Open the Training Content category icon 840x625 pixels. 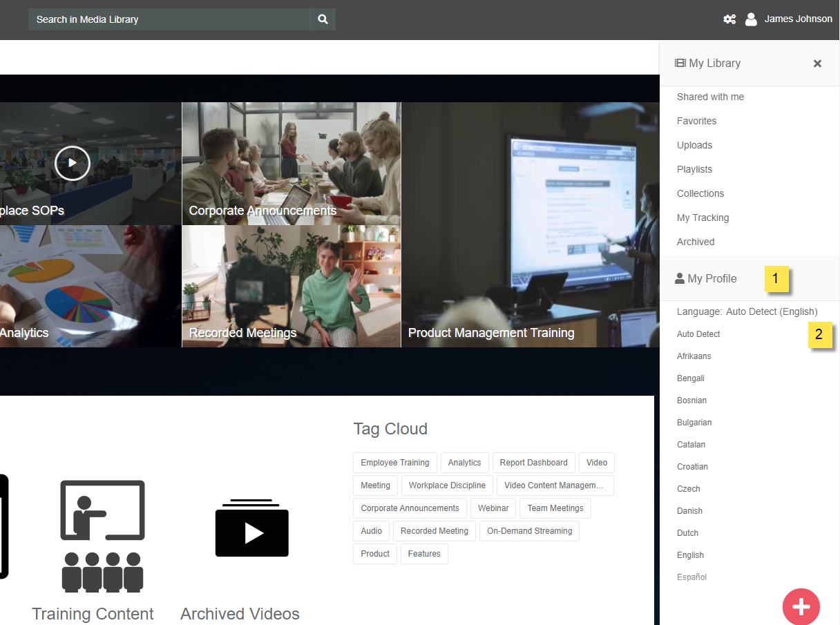pyautogui.click(x=102, y=535)
